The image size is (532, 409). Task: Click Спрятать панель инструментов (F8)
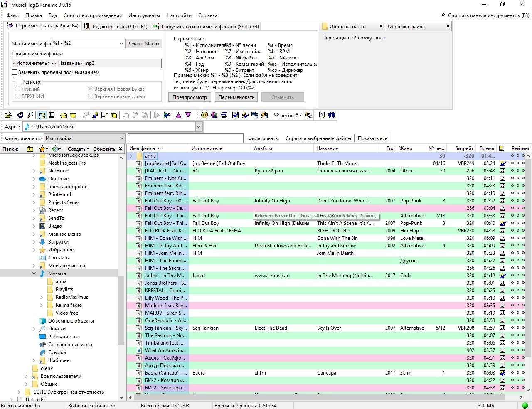pyautogui.click(x=485, y=15)
